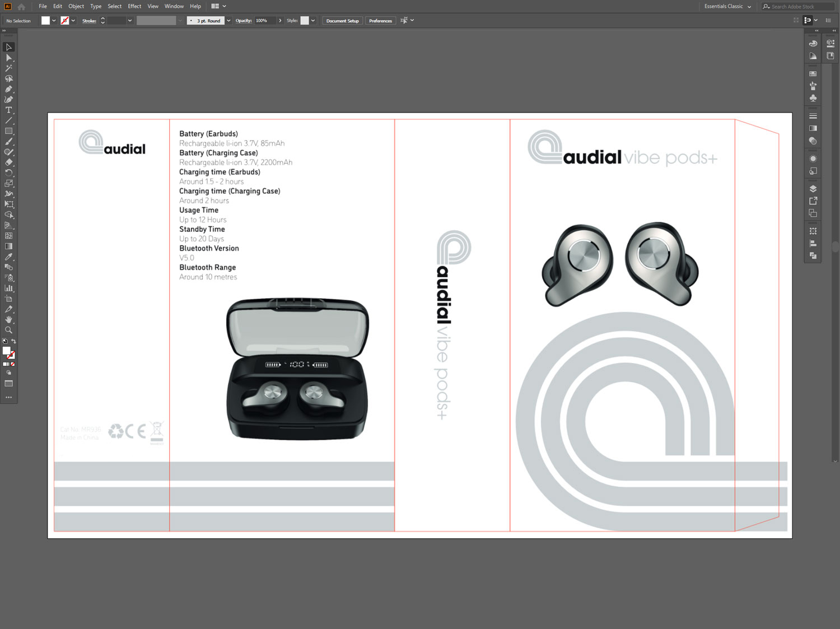The height and width of the screenshot is (629, 840).
Task: Open the Symbols panel icon
Action: coord(813,98)
